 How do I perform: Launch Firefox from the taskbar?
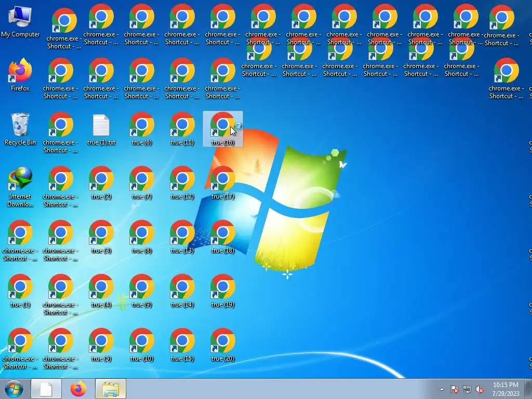point(78,389)
